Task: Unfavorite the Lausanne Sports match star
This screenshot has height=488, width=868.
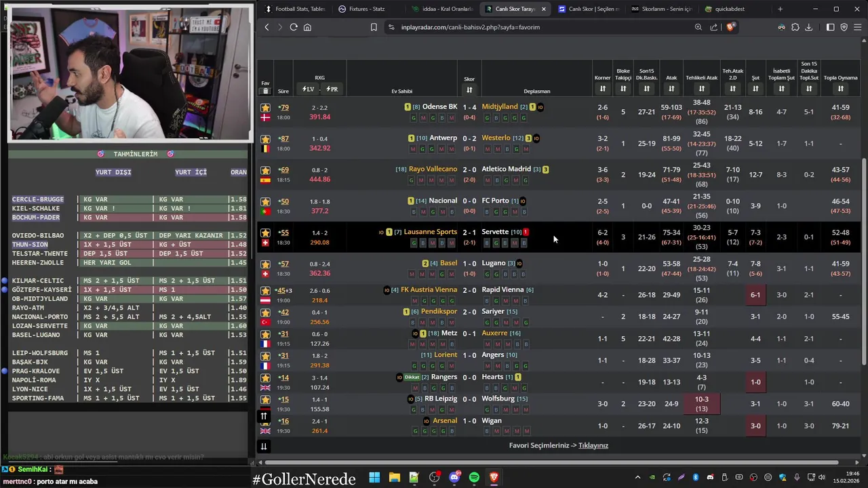Action: [x=265, y=232]
